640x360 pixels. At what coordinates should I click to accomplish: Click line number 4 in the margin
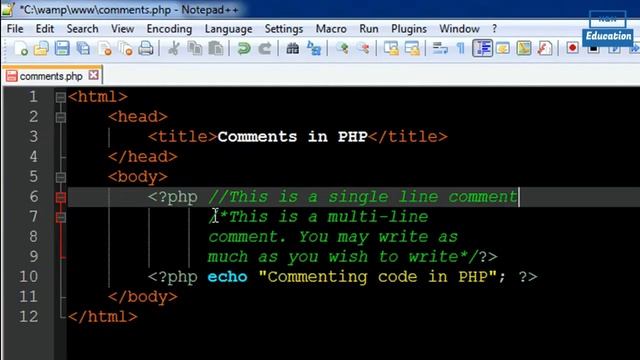pyautogui.click(x=33, y=157)
